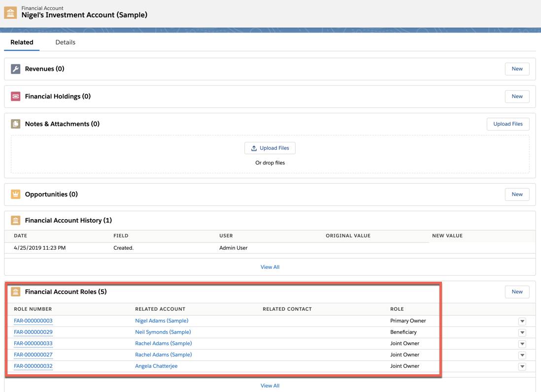Click New button in Opportunities section
Screen dimensions: 541x392
(x=517, y=195)
